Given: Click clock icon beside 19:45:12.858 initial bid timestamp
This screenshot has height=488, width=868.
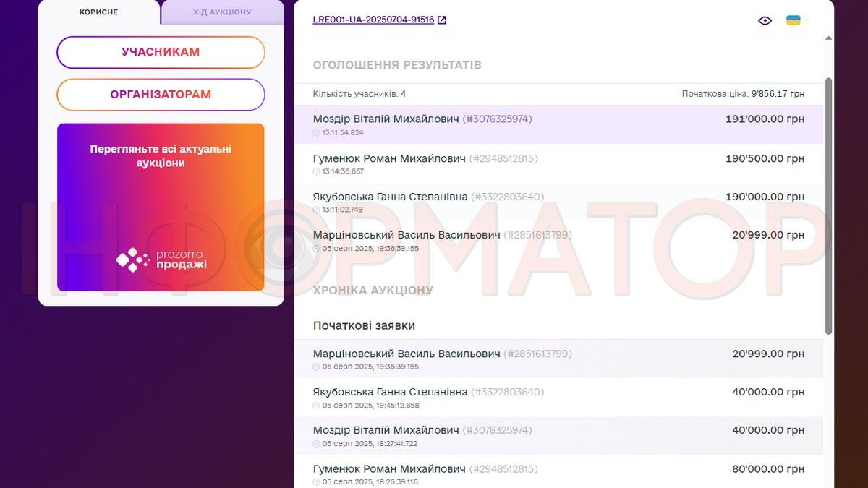Looking at the screenshot, I should click(316, 406).
